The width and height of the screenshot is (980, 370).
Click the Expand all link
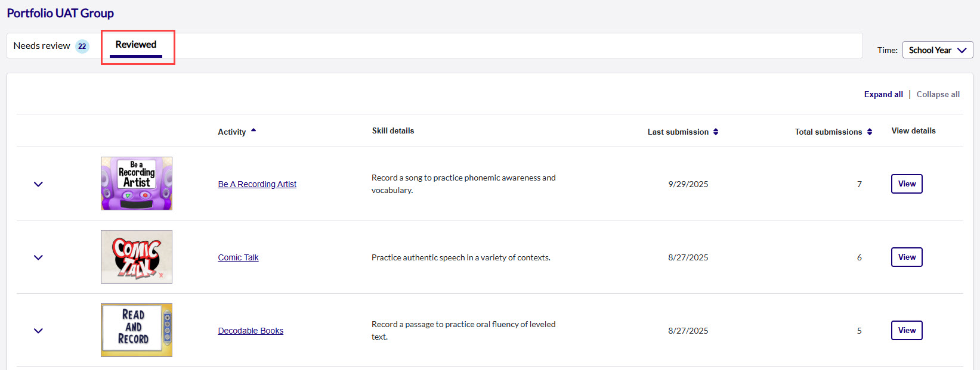pos(883,94)
